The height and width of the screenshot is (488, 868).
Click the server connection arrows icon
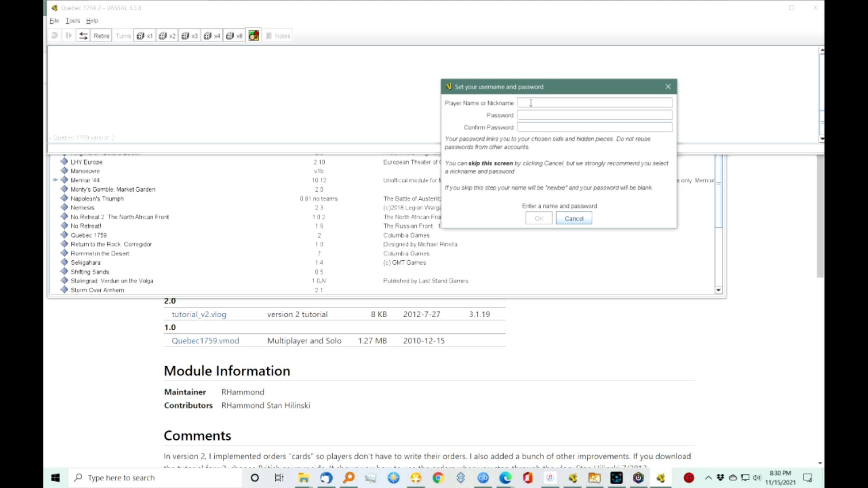83,36
